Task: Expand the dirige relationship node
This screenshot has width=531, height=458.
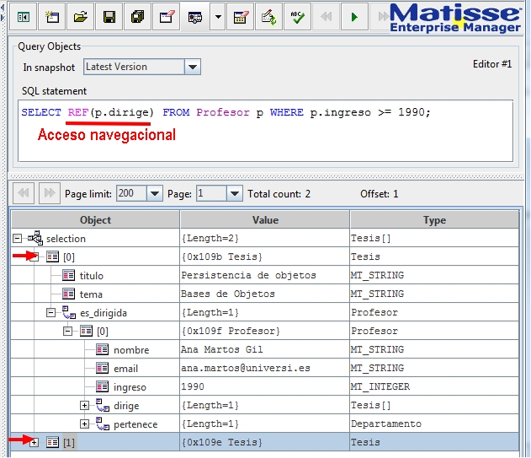Action: [84, 405]
